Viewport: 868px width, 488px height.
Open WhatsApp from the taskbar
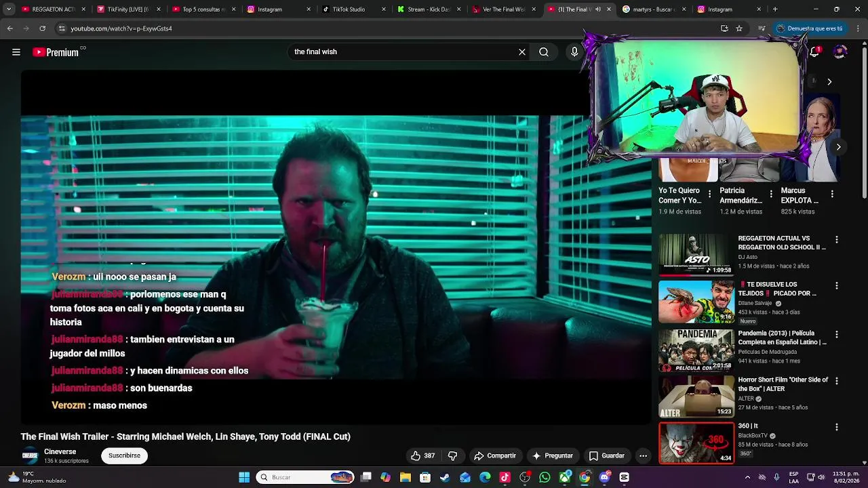(545, 477)
